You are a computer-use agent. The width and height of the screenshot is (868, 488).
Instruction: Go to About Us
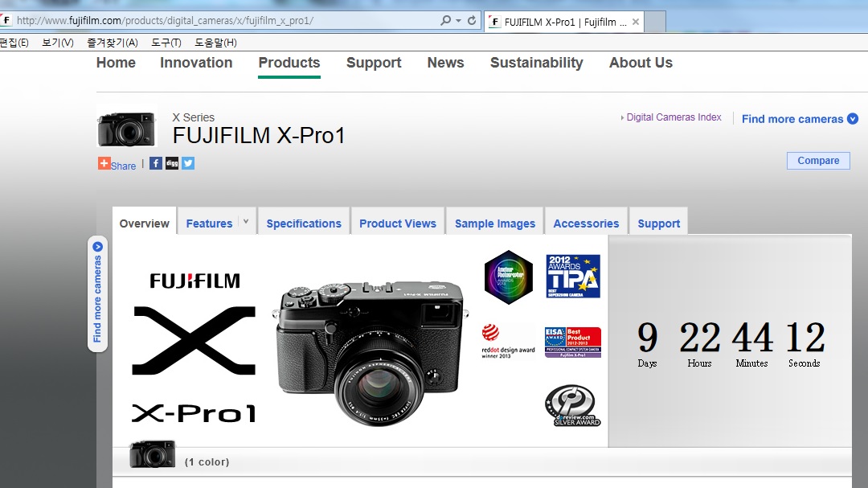pos(641,63)
